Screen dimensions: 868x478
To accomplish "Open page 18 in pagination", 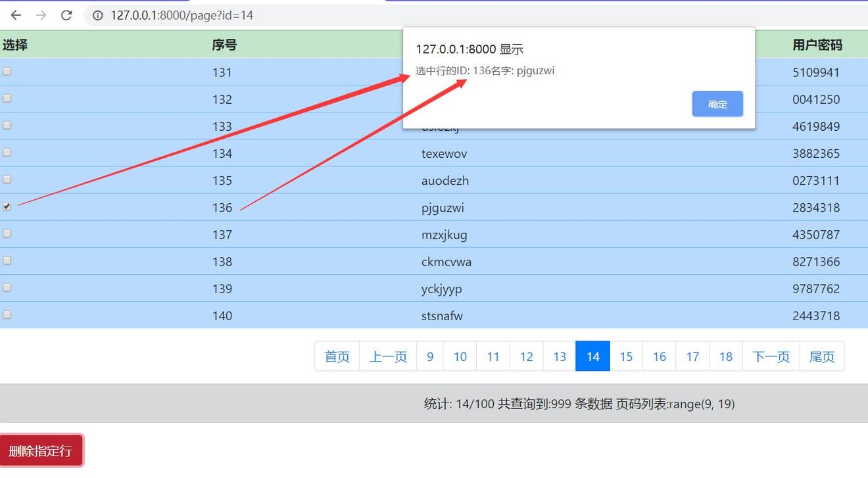I will point(725,356).
